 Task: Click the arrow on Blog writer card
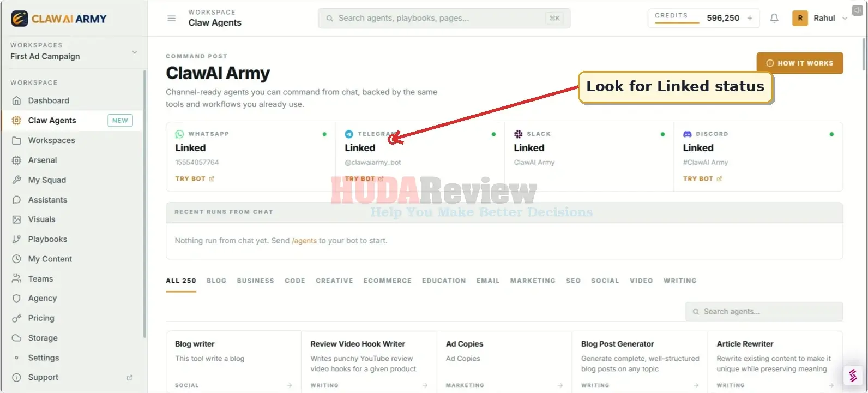[x=289, y=385]
